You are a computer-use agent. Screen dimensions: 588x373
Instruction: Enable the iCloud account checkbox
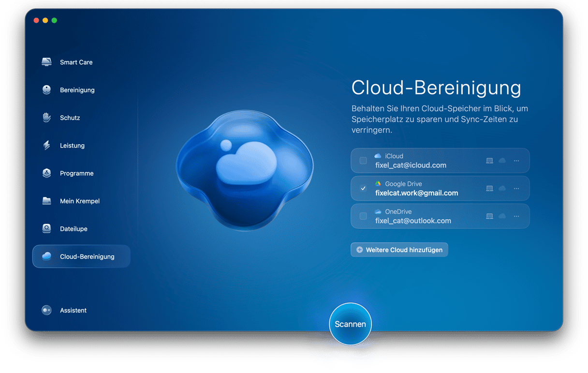coord(363,161)
